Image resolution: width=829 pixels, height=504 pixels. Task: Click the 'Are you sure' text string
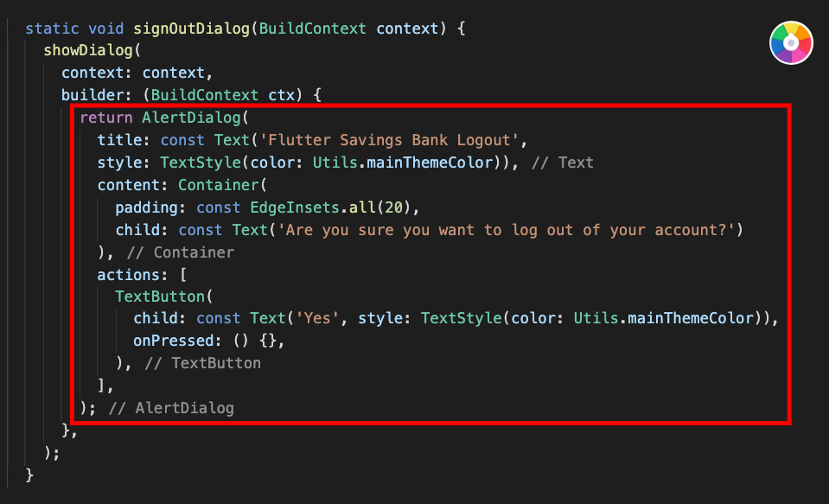[507, 230]
